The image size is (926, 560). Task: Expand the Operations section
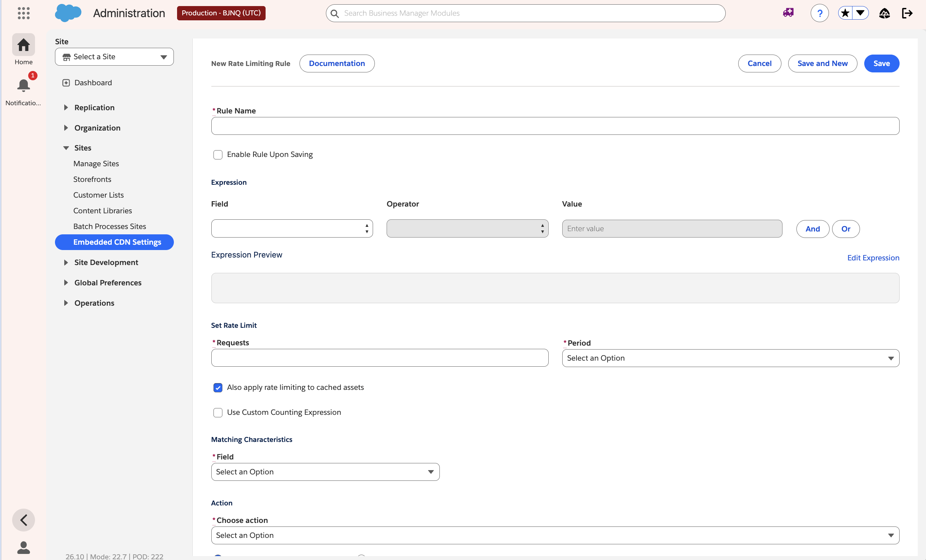pyautogui.click(x=66, y=303)
